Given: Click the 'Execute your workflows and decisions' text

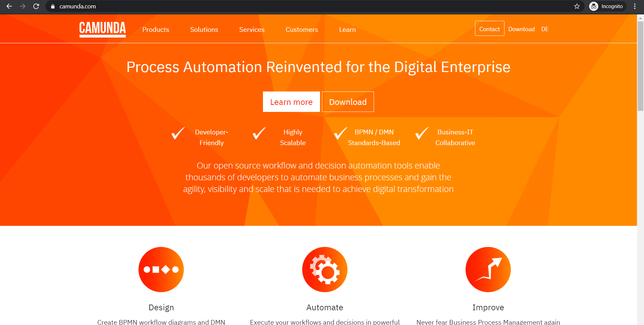Looking at the screenshot, I should tap(325, 322).
